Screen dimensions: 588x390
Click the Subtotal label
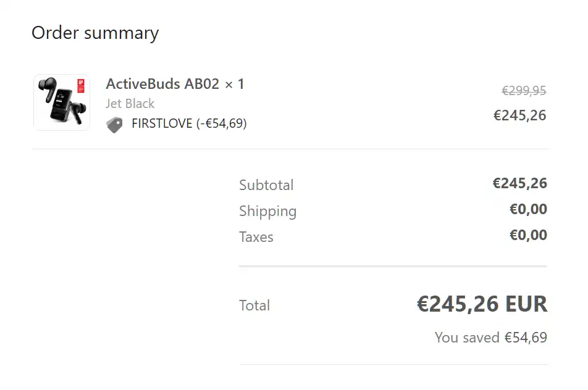coord(266,185)
